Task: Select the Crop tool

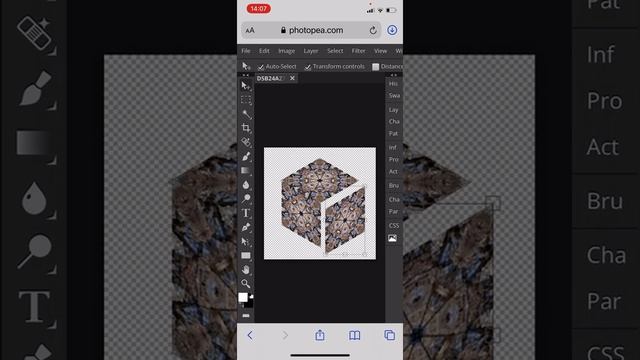Action: (245, 128)
